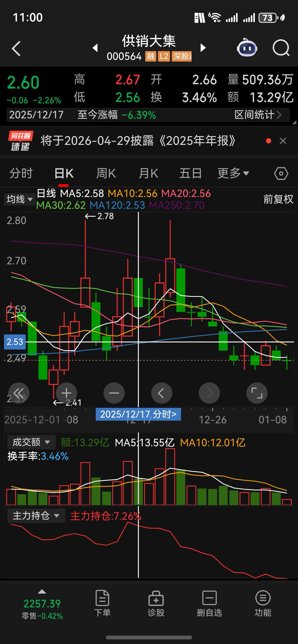Tap the battery indicator in status bar
The height and width of the screenshot is (644, 298).
tap(268, 18)
